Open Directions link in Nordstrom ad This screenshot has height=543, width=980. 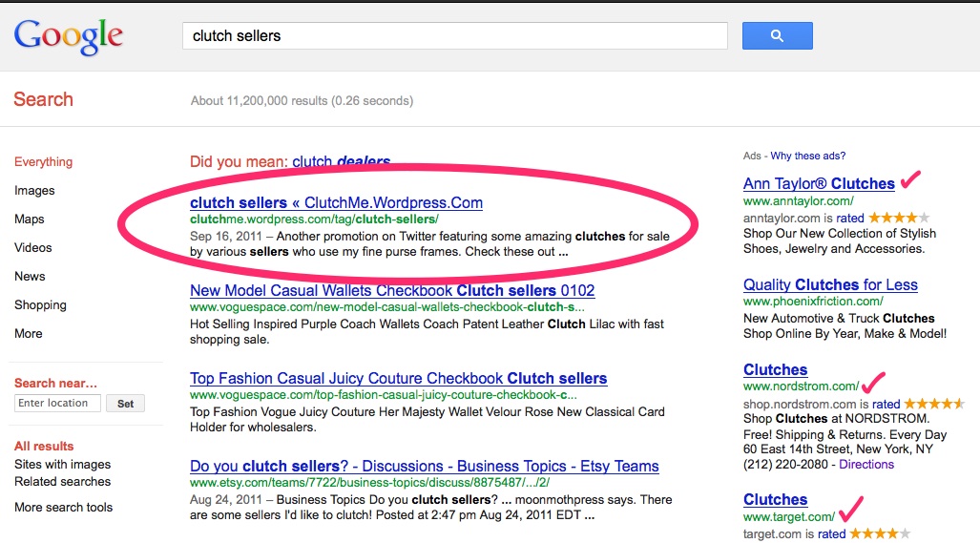(x=866, y=465)
